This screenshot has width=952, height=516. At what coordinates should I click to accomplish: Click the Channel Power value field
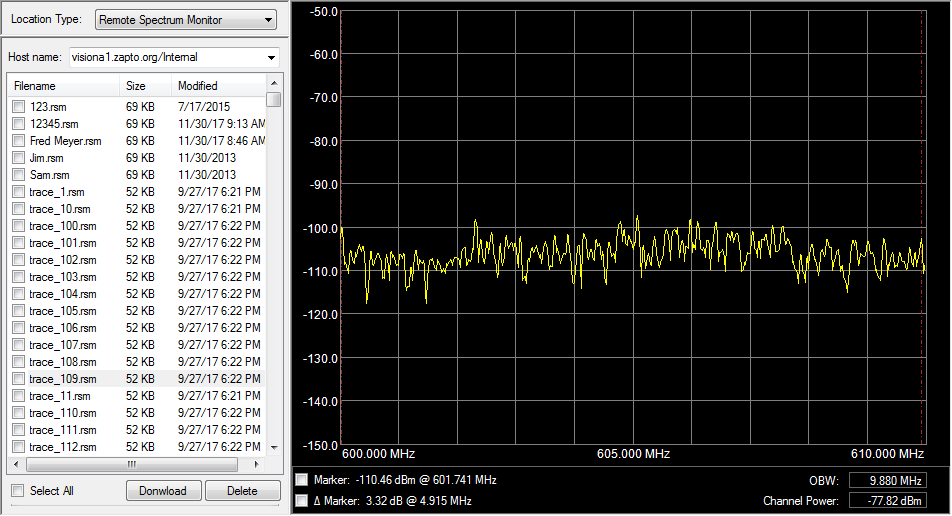point(887,500)
